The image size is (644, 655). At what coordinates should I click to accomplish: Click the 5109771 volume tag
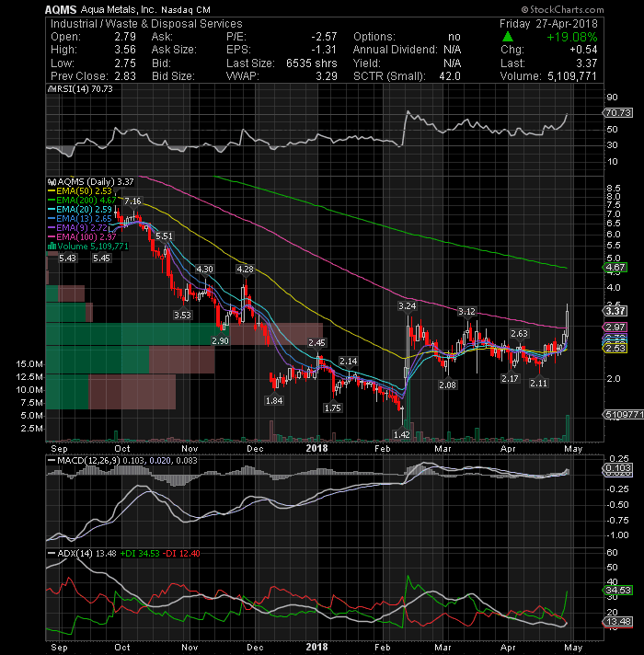pyautogui.click(x=624, y=414)
